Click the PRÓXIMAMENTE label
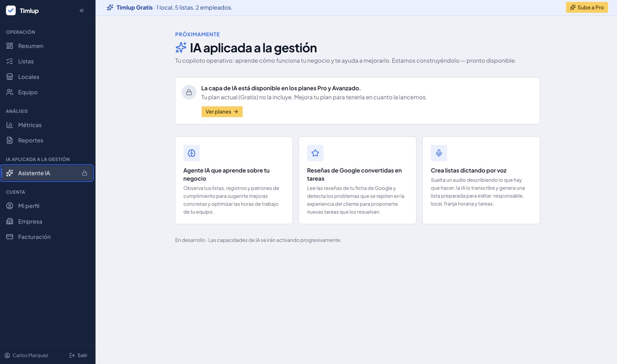617x364 pixels. [197, 34]
